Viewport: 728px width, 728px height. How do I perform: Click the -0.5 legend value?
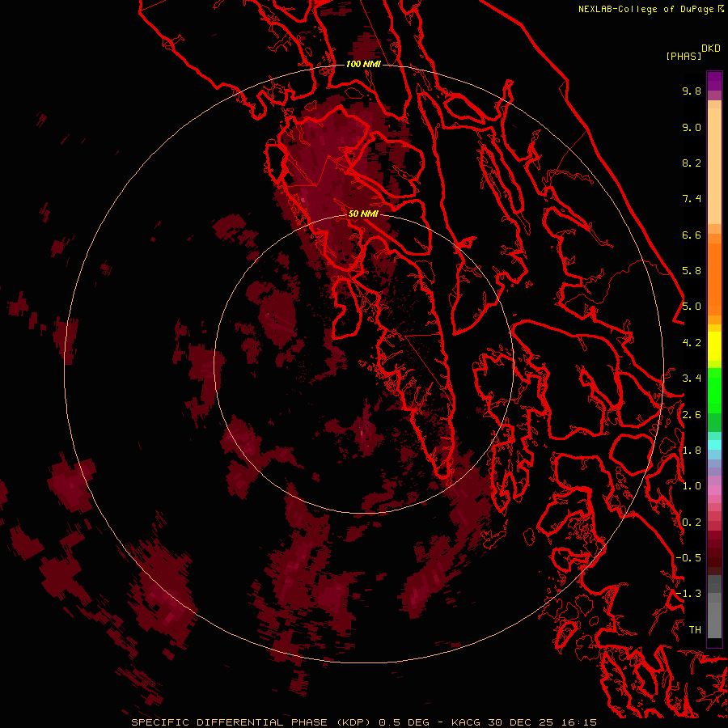[688, 558]
